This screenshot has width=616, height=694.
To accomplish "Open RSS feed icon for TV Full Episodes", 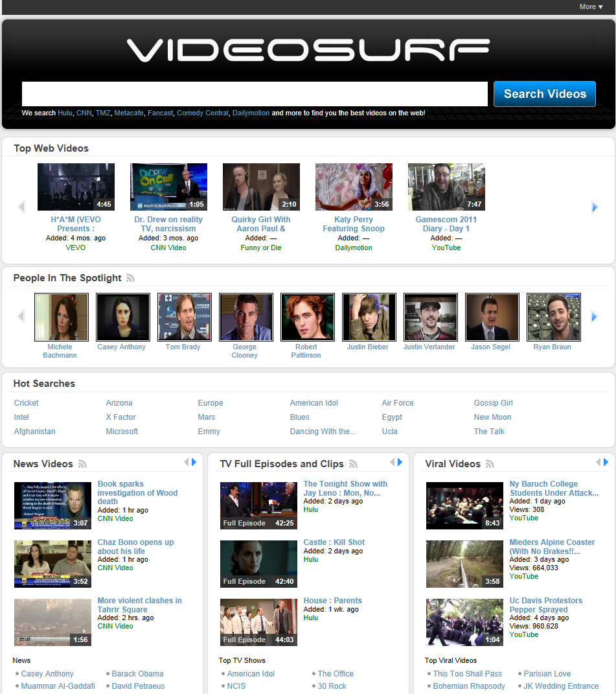I will coord(353,464).
